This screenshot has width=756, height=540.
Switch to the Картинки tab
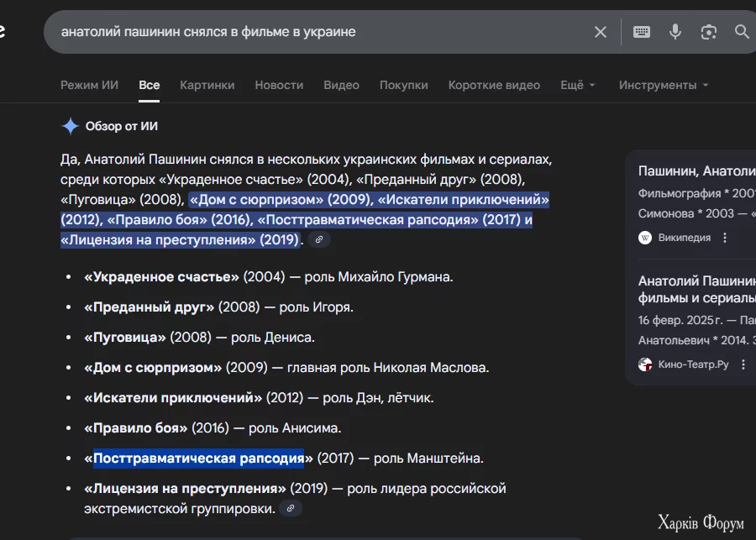207,85
